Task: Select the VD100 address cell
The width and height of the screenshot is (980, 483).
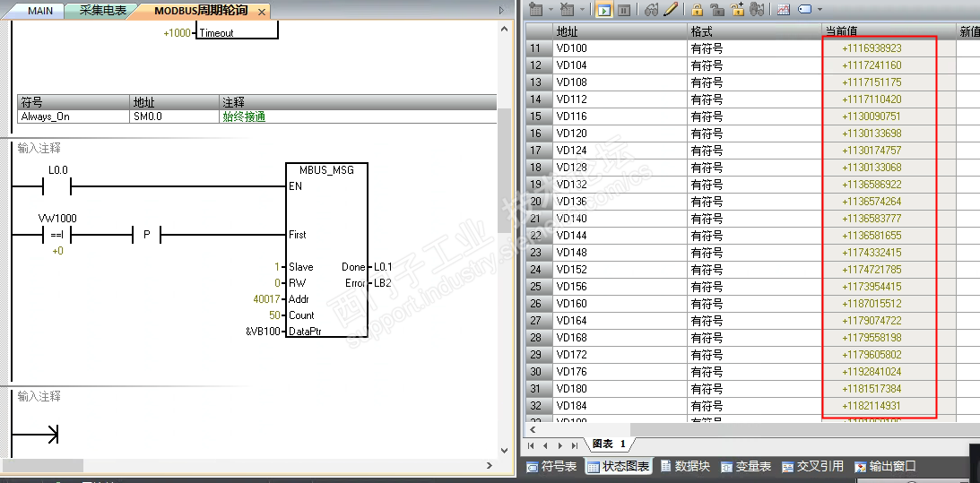Action: click(620, 48)
